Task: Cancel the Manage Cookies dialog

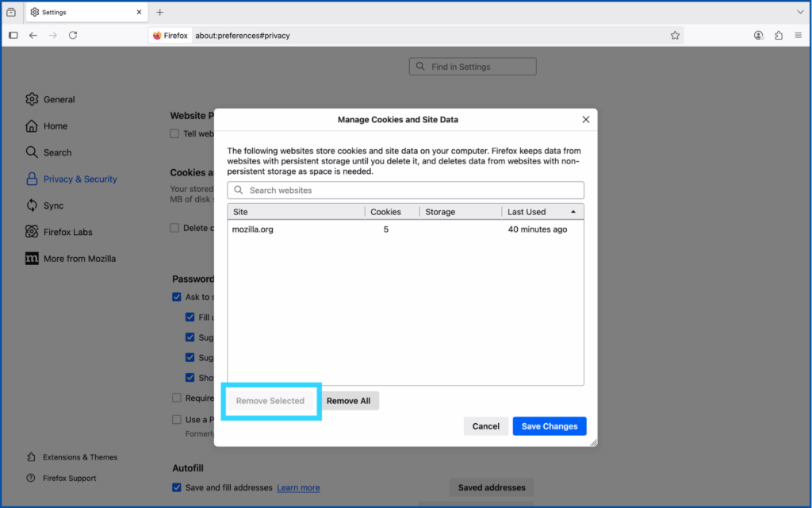Action: pyautogui.click(x=485, y=426)
